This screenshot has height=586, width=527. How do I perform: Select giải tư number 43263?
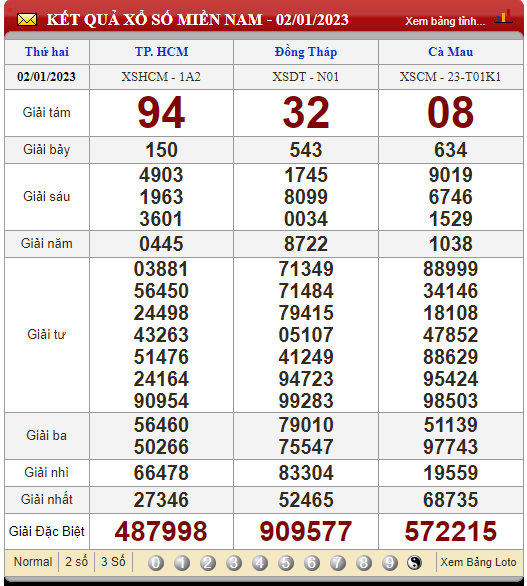(x=161, y=335)
